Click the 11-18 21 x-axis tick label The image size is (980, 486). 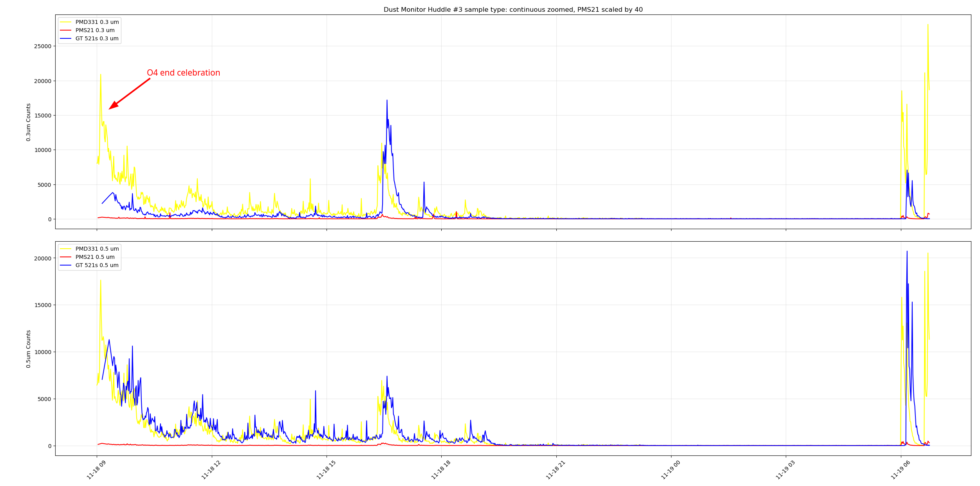556,470
